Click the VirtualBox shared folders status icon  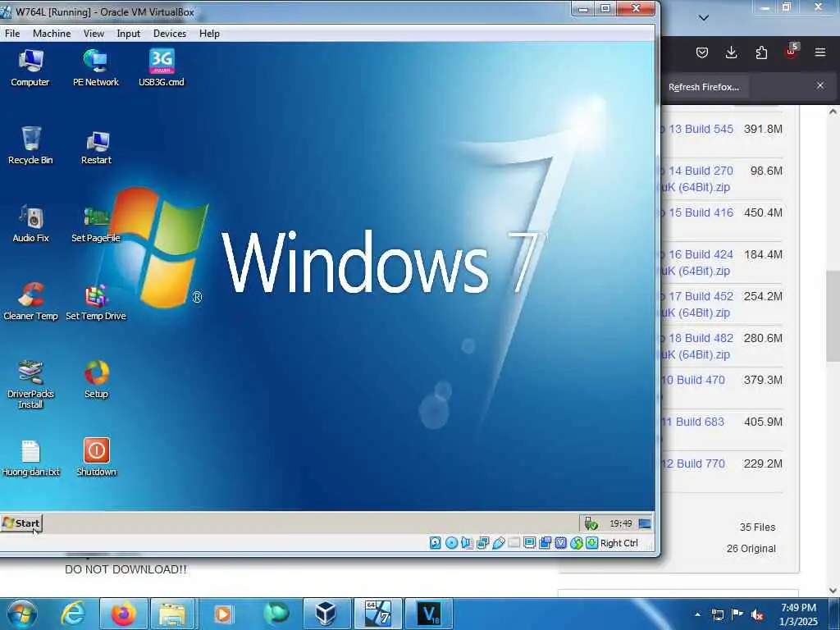(514, 543)
